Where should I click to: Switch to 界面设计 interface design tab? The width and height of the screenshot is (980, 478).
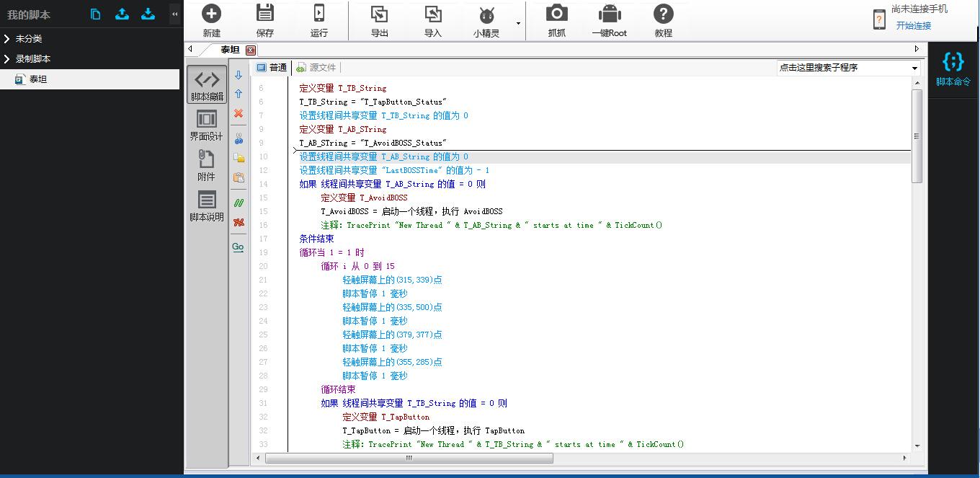point(206,125)
